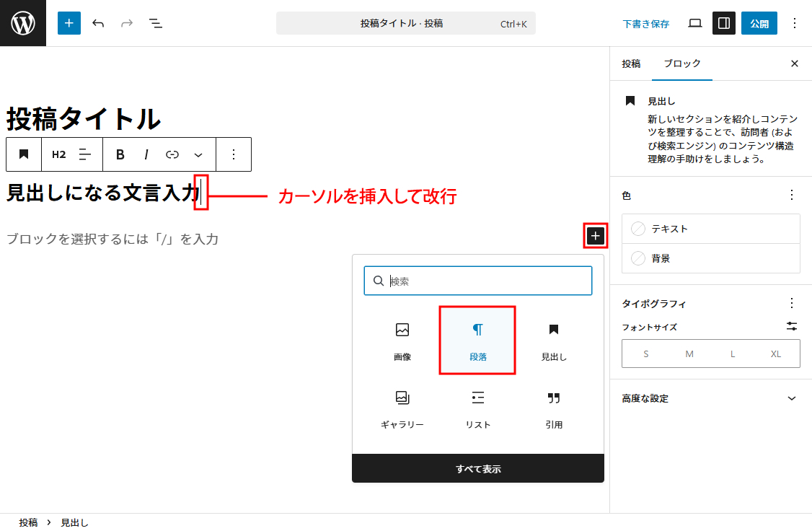This screenshot has width=812, height=531.
Task: Toggle the settings sidebar panel
Action: [724, 23]
